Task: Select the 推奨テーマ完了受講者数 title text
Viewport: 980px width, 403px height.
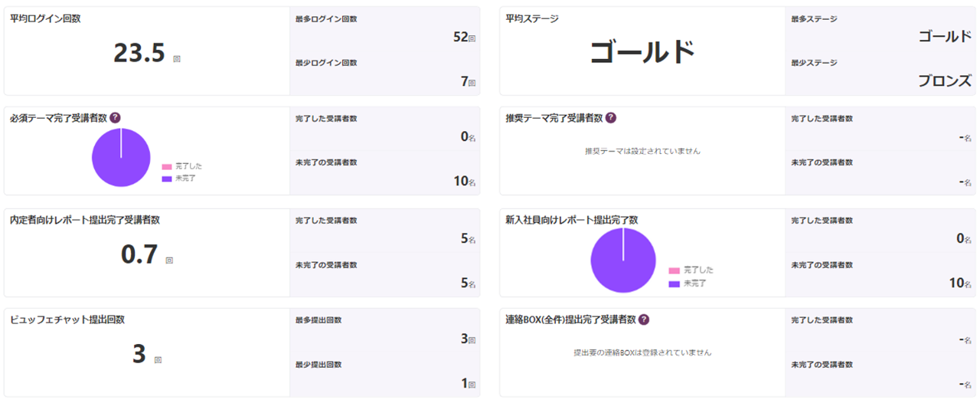Action: pos(554,119)
